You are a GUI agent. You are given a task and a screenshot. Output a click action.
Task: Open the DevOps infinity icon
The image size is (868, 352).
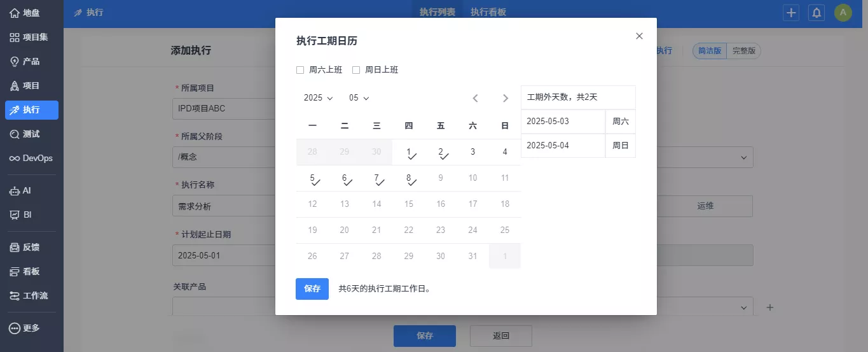(x=15, y=158)
